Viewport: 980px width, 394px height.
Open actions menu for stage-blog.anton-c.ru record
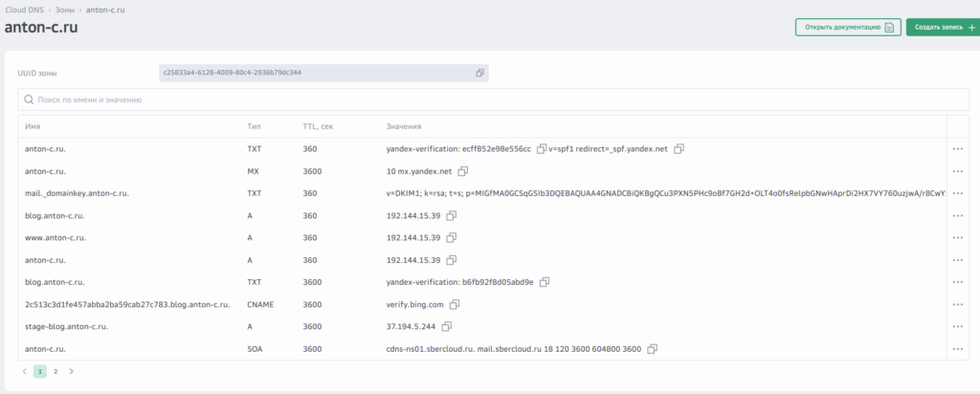957,326
